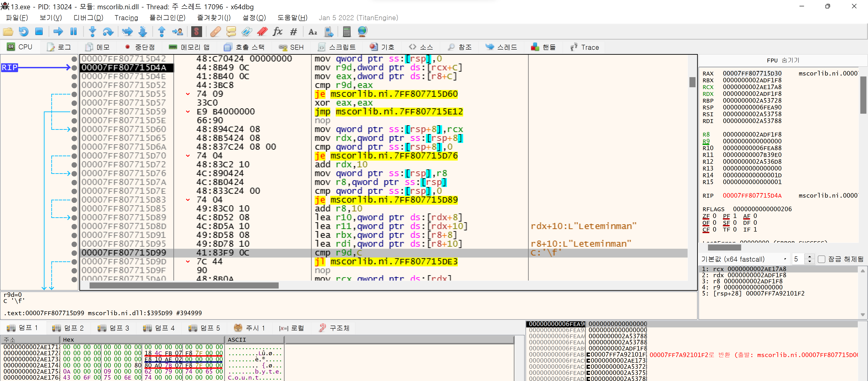868x381 pixels.
Task: Switch to the Trace tab
Action: click(585, 47)
